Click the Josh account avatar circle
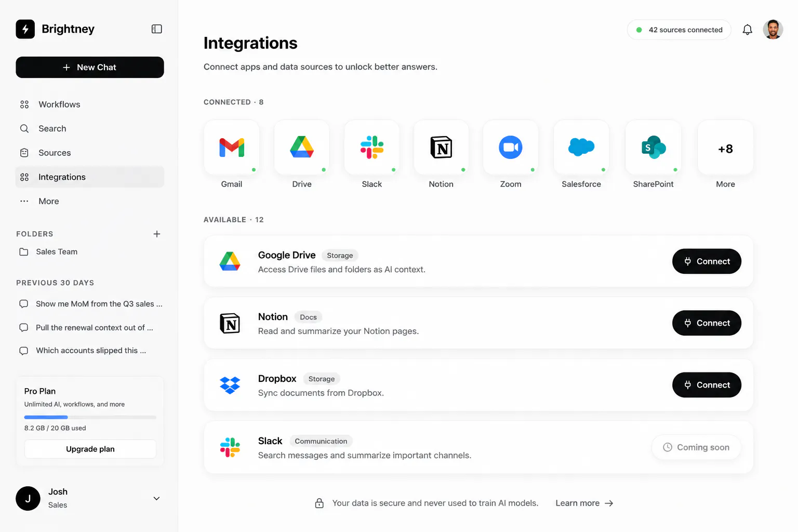The height and width of the screenshot is (532, 798). (x=28, y=499)
